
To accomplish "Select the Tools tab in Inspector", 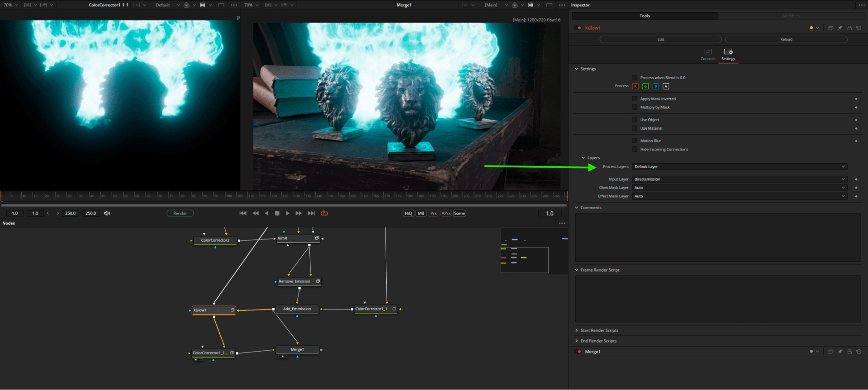I will pyautogui.click(x=645, y=16).
